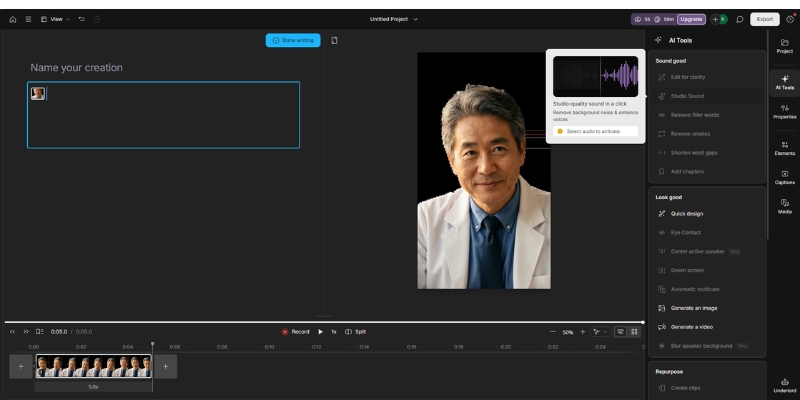Start recording with the Record button
This screenshot has width=800, height=400.
[295, 331]
